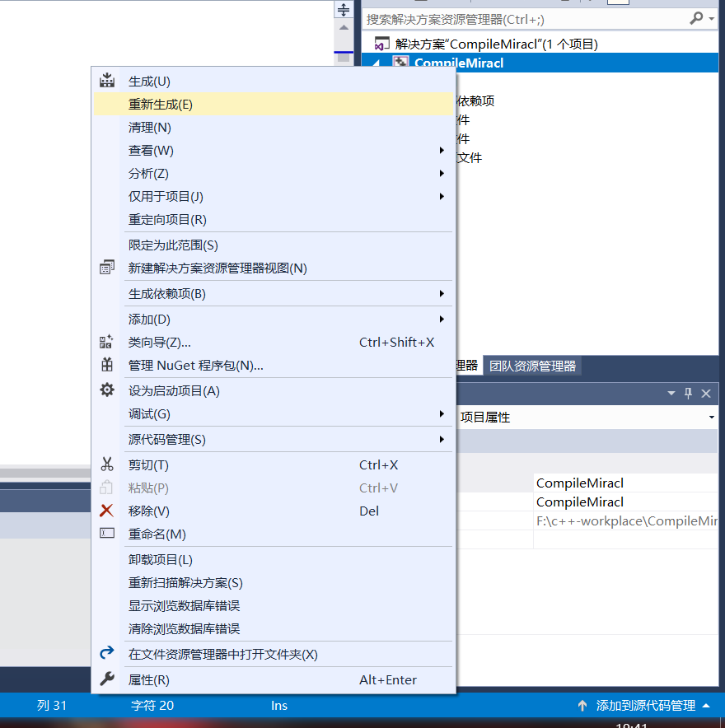Choose 重命名(M) Rename
The image size is (725, 728).
(273, 534)
